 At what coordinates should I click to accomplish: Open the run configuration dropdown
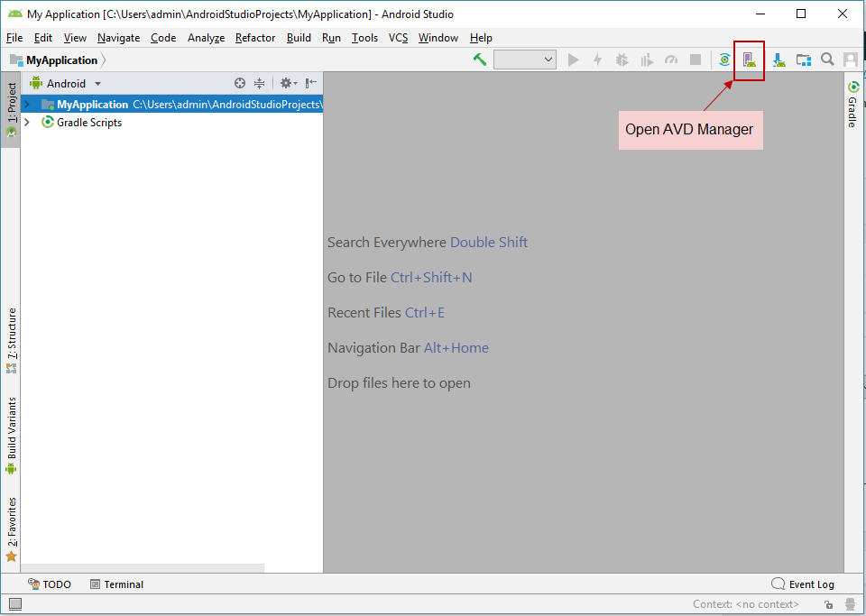[x=525, y=60]
